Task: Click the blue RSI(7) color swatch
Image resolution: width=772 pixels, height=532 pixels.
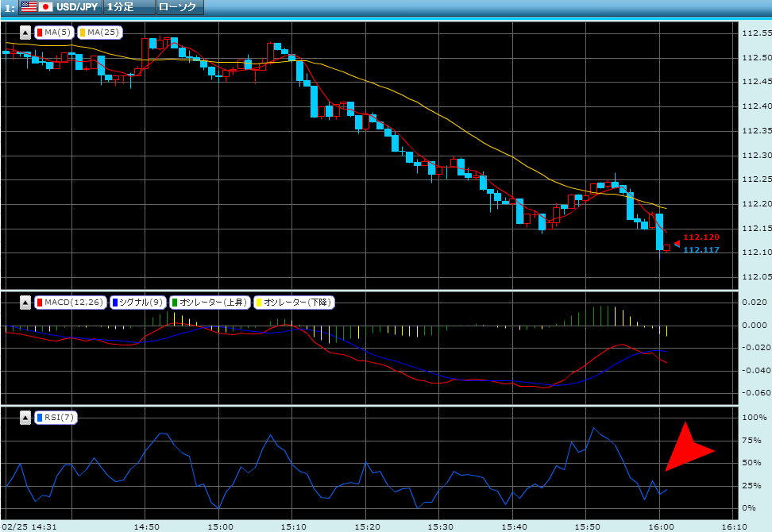Action: (x=40, y=418)
